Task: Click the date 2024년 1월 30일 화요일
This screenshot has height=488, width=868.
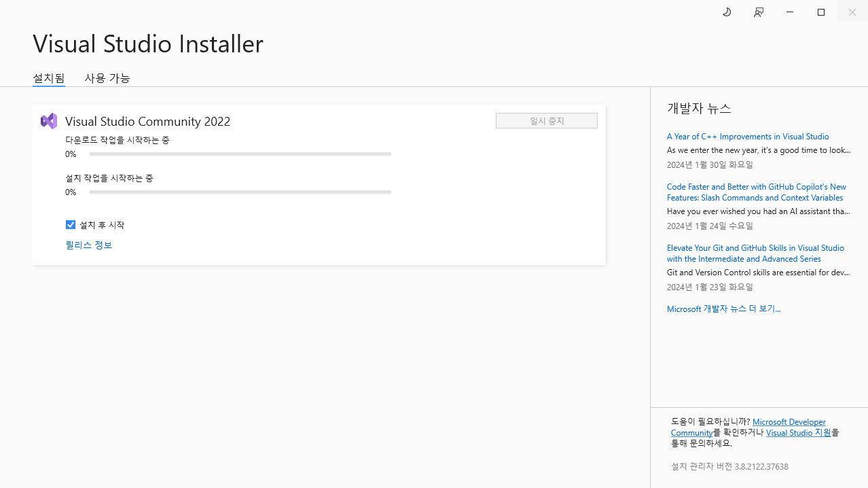Action: point(710,164)
